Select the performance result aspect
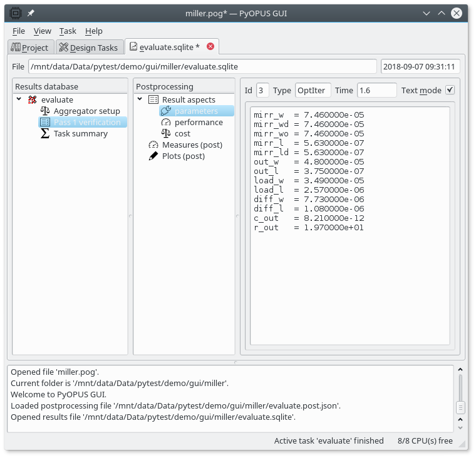476x458 pixels. click(198, 122)
